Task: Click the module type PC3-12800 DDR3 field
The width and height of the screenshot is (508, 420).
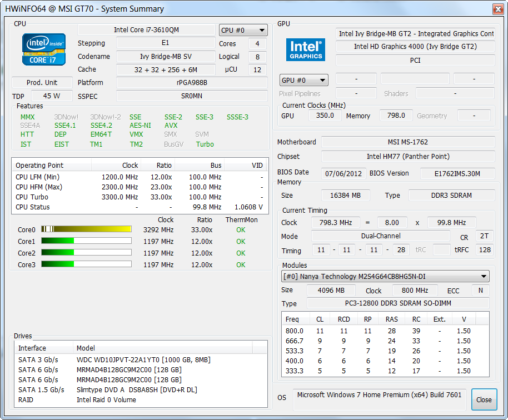Action: click(x=398, y=303)
